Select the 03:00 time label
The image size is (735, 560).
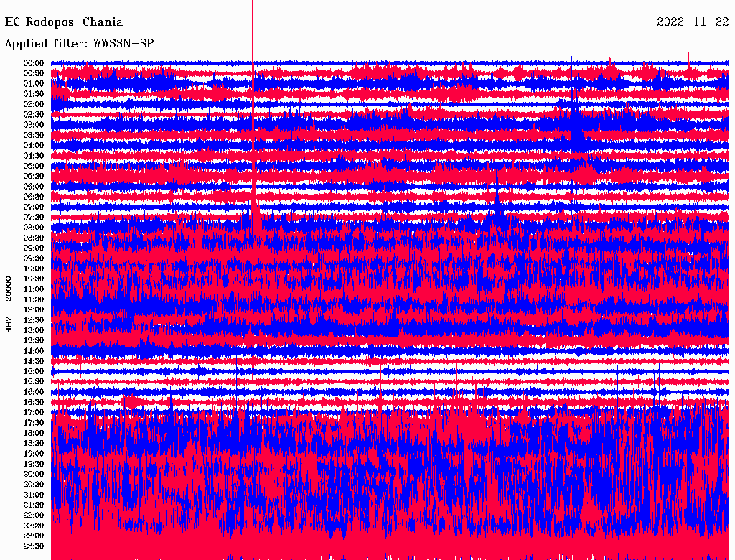coord(34,125)
